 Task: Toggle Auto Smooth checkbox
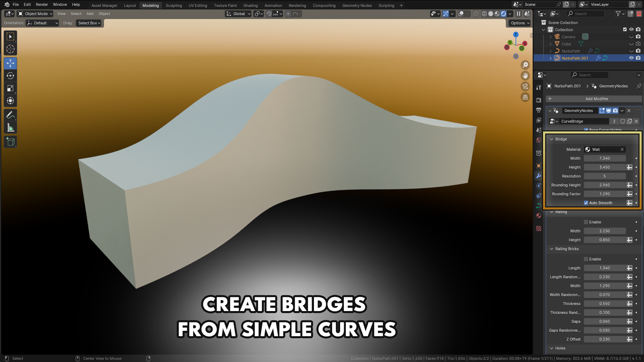pyautogui.click(x=586, y=203)
